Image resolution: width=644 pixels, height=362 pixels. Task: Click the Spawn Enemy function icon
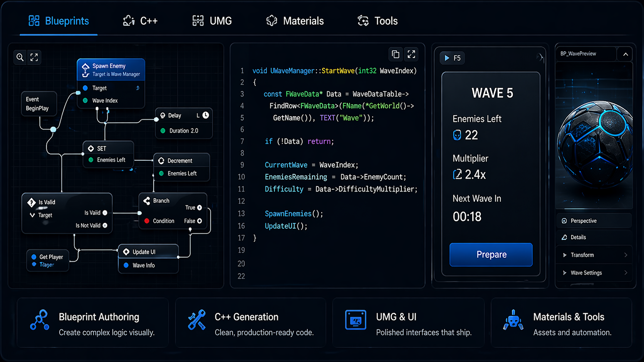click(86, 70)
